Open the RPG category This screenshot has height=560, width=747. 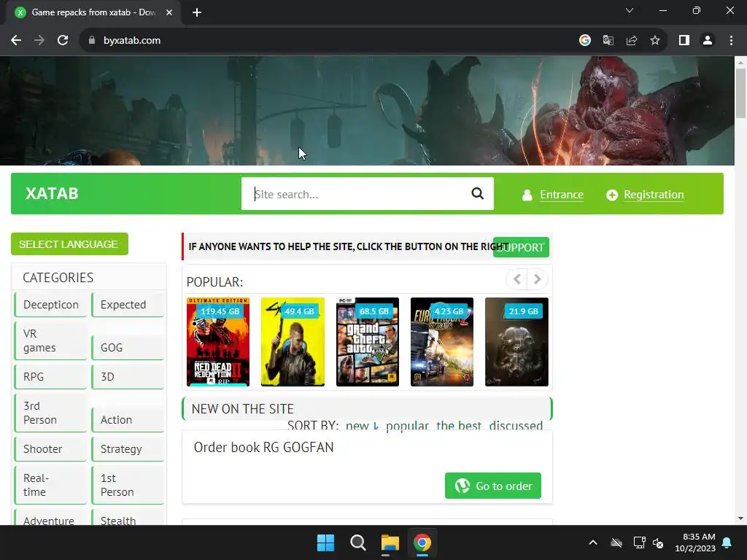click(x=50, y=377)
